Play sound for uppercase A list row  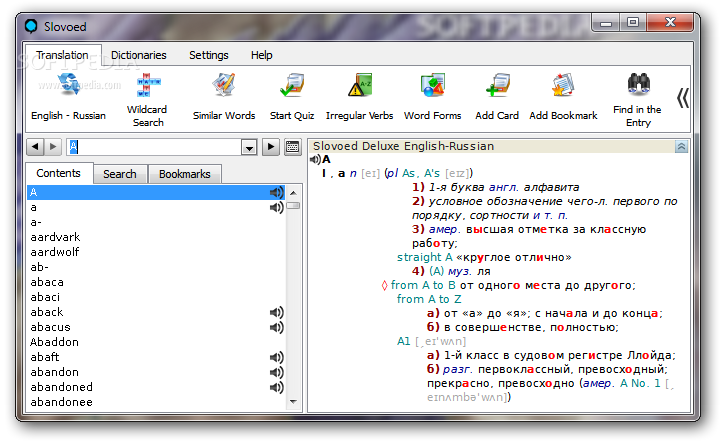point(276,192)
